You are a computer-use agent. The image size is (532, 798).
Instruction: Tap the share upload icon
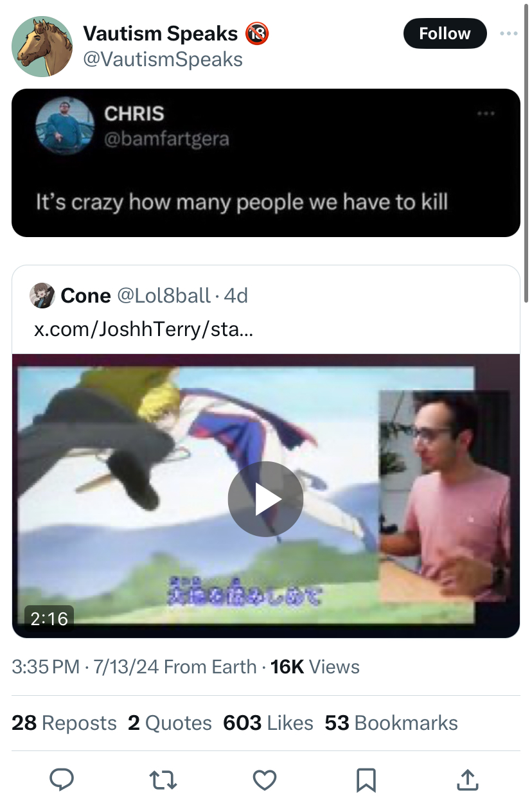[x=467, y=780]
